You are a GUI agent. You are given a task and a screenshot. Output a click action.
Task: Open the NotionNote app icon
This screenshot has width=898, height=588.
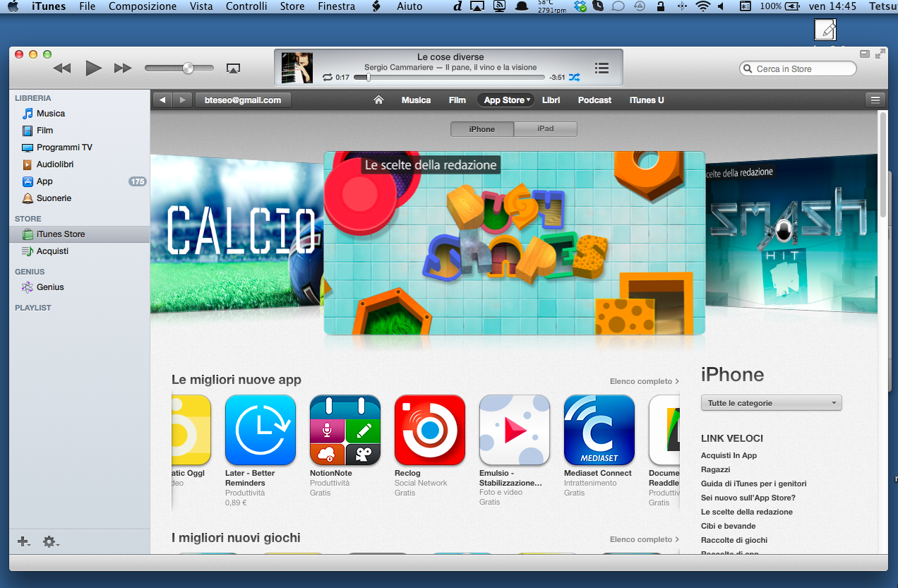(x=345, y=430)
